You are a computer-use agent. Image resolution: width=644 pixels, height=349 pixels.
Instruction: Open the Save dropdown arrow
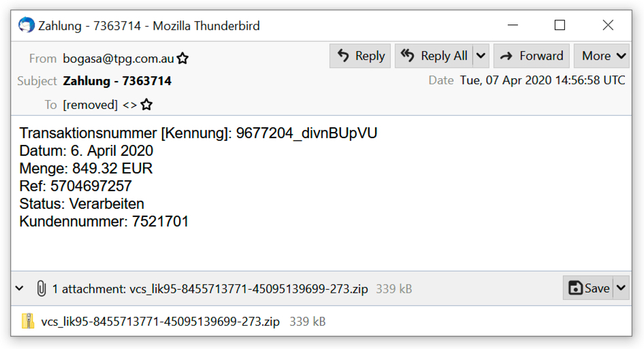[x=621, y=288]
